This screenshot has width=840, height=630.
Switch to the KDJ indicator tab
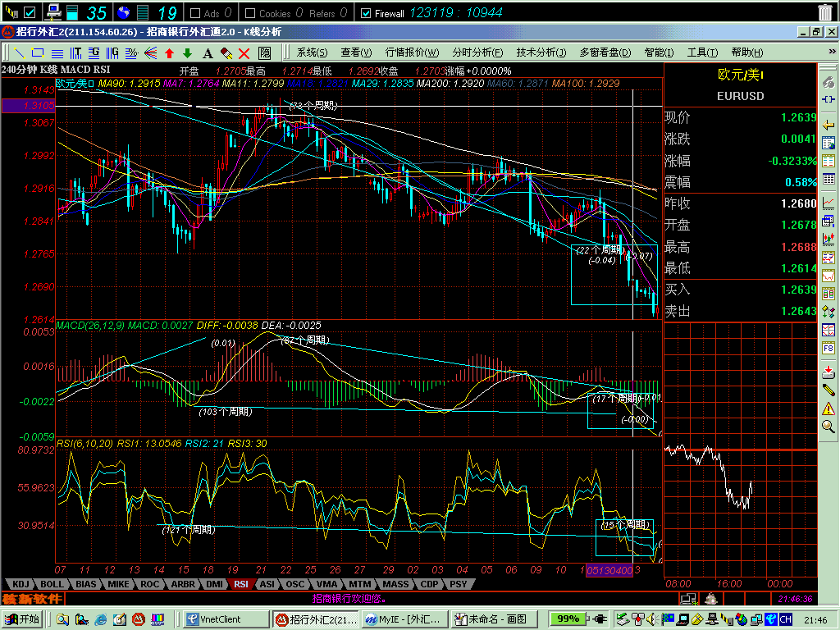[21, 584]
